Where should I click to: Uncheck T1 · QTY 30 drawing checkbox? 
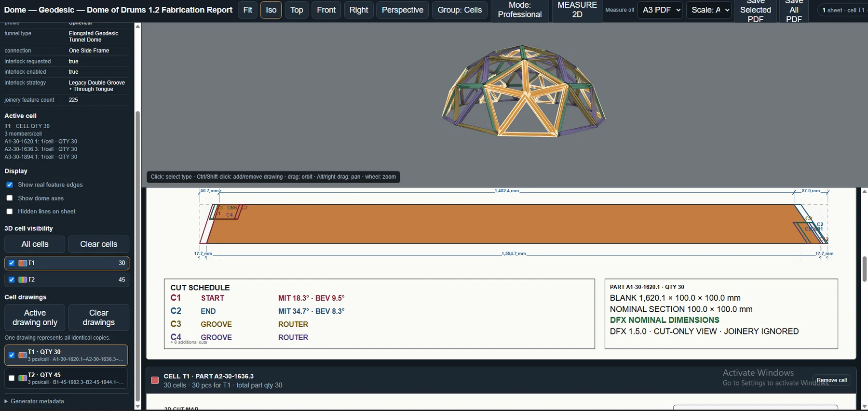tap(12, 355)
